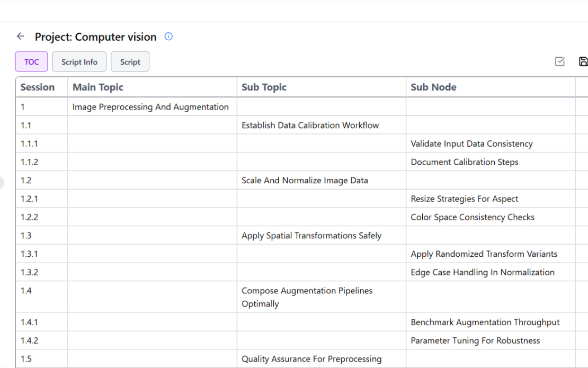Click session number 1.2.2

click(29, 217)
